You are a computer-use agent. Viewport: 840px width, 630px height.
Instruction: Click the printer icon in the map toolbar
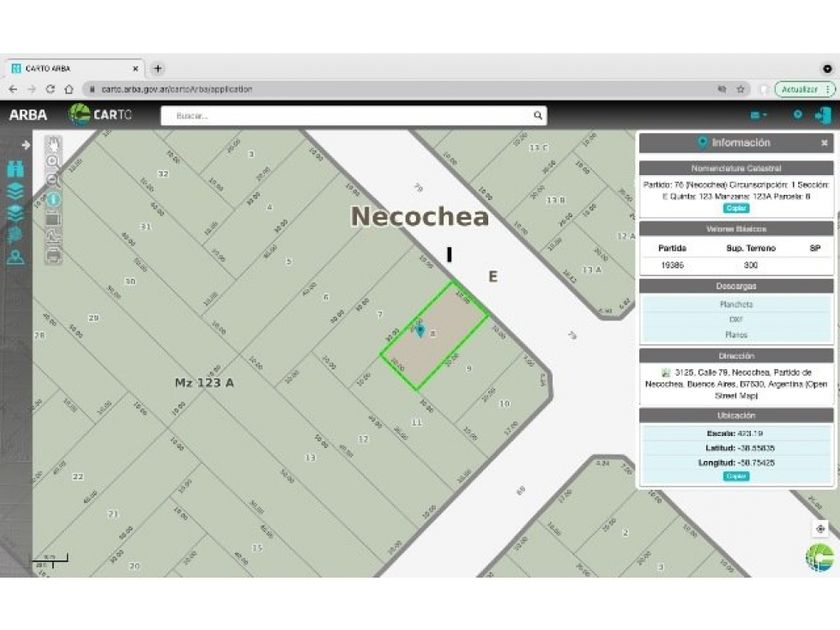52,256
